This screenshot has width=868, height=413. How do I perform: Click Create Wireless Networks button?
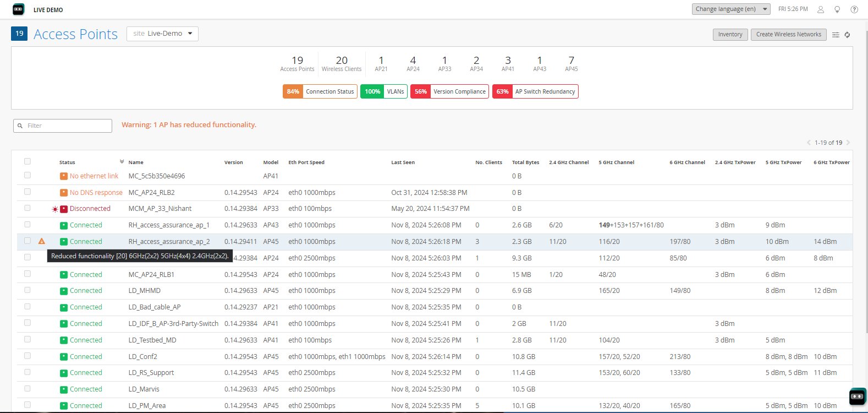pos(788,34)
